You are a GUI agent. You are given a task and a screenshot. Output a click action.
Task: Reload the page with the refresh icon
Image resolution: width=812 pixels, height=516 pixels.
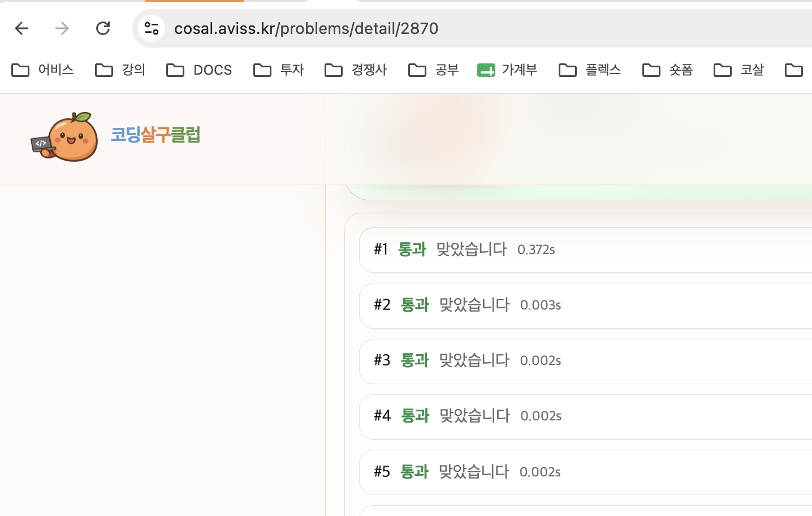103,28
